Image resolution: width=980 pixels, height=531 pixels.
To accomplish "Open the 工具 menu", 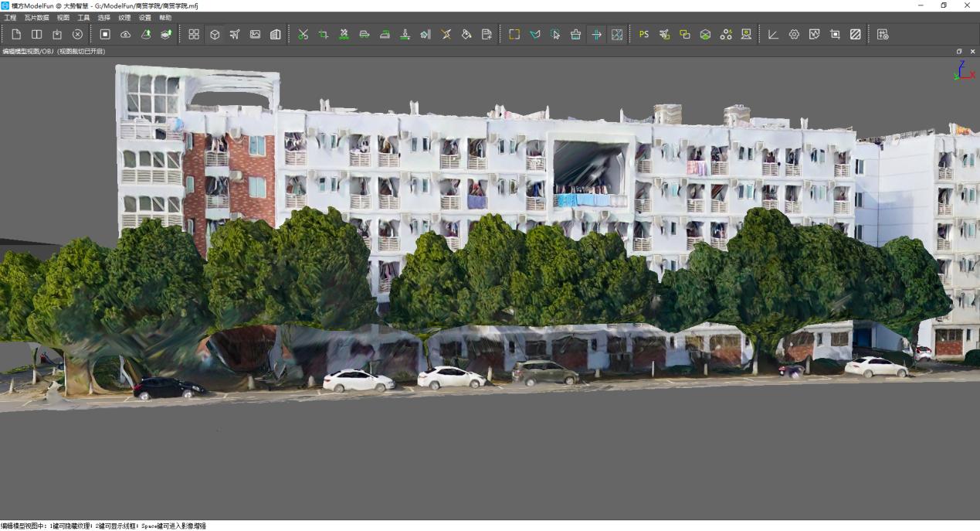I will click(83, 17).
